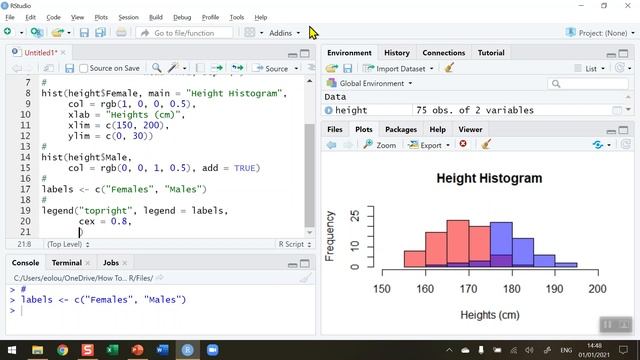The image size is (640, 360).
Task: Open the File menu
Action: click(10, 17)
